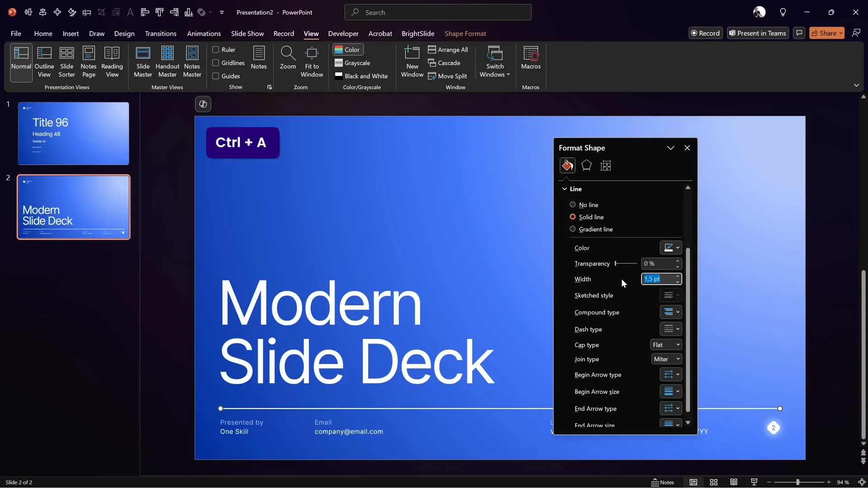
Task: Open the BrightSlide menu tab
Action: click(x=417, y=33)
